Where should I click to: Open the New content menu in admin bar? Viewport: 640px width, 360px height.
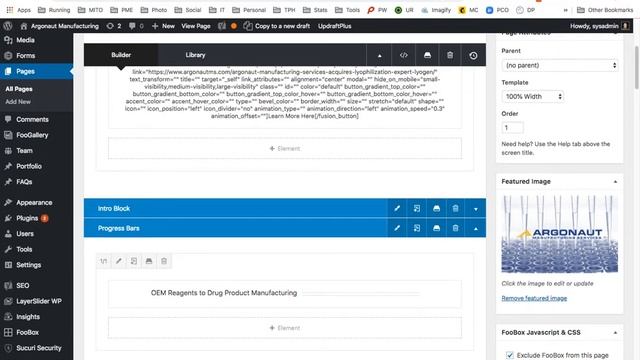coord(163,26)
